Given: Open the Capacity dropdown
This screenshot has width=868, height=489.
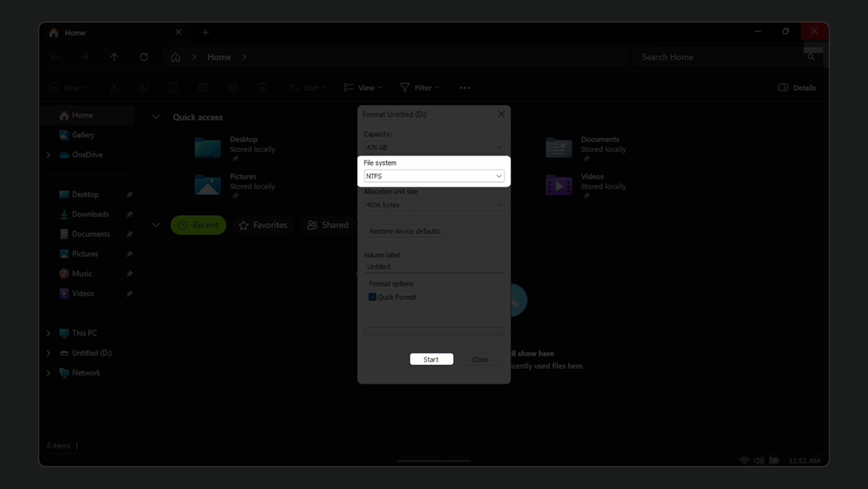Looking at the screenshot, I should point(434,147).
